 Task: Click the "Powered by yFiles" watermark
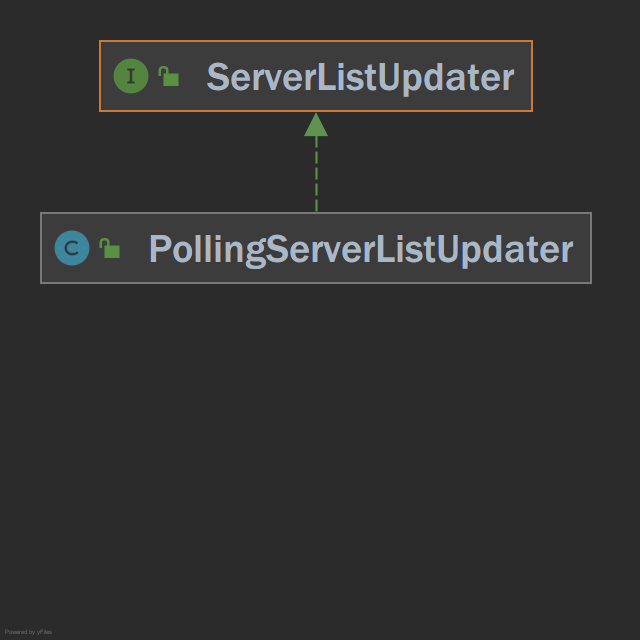click(28, 632)
